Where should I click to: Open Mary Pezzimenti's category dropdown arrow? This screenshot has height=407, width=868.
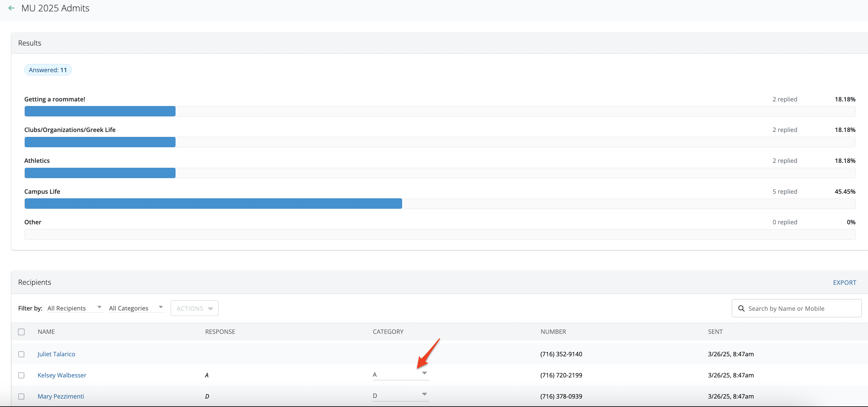pyautogui.click(x=424, y=394)
